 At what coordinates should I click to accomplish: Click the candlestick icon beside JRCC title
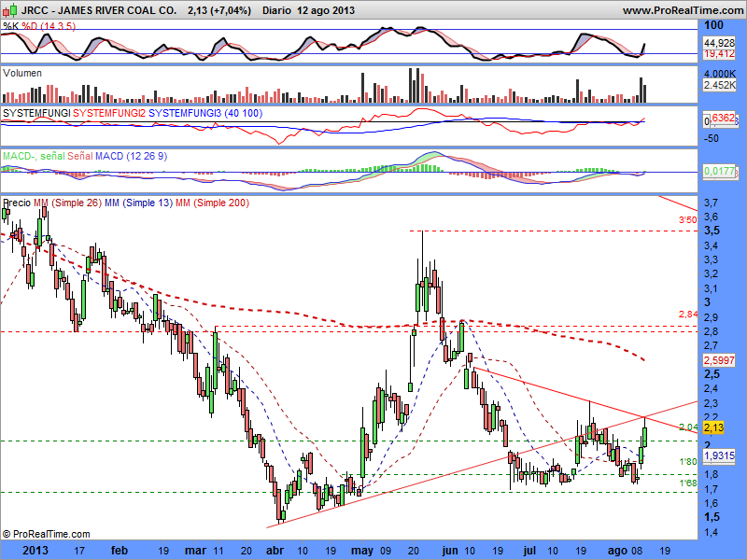[10, 10]
